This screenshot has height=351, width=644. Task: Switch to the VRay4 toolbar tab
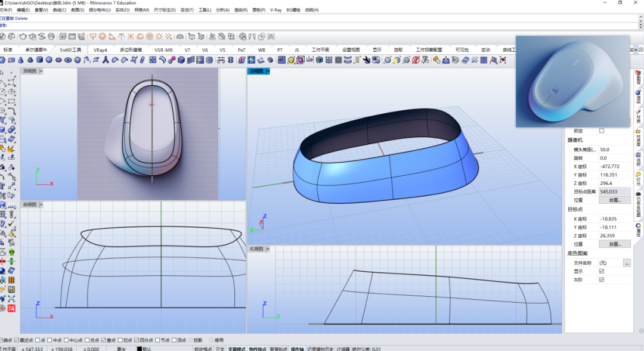(100, 49)
